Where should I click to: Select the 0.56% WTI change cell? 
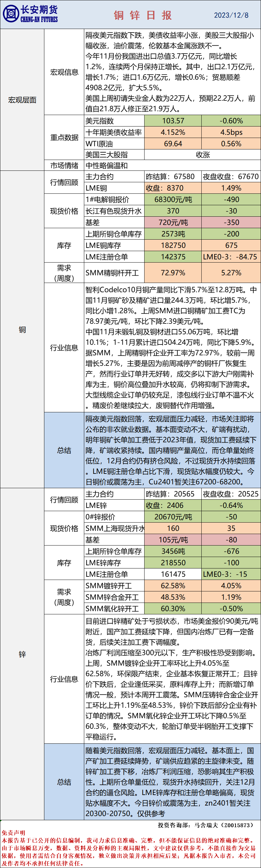coord(231,143)
